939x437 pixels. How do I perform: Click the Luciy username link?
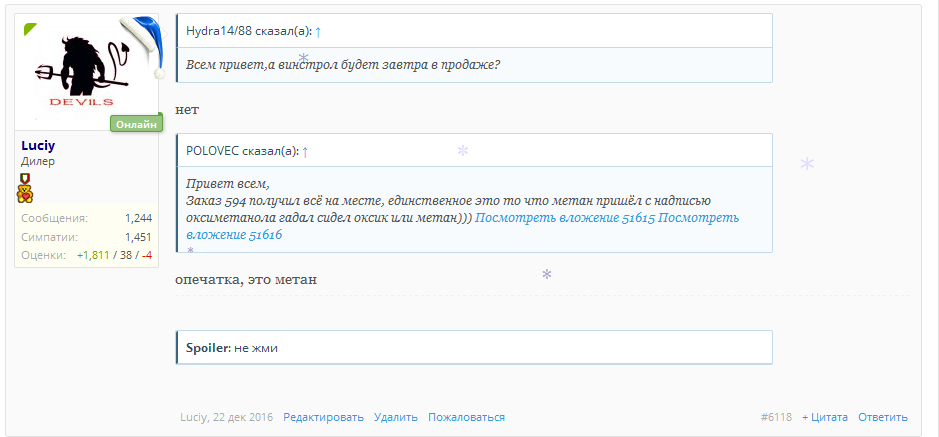point(38,146)
